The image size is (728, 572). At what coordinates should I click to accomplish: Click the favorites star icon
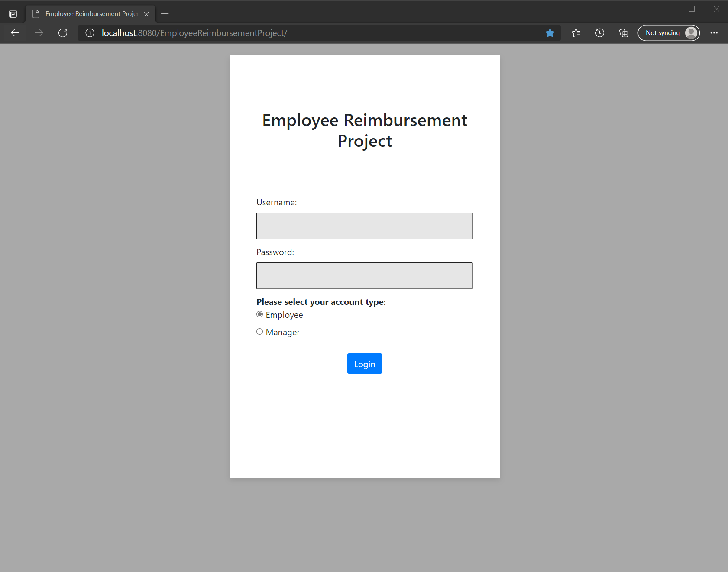pos(550,33)
